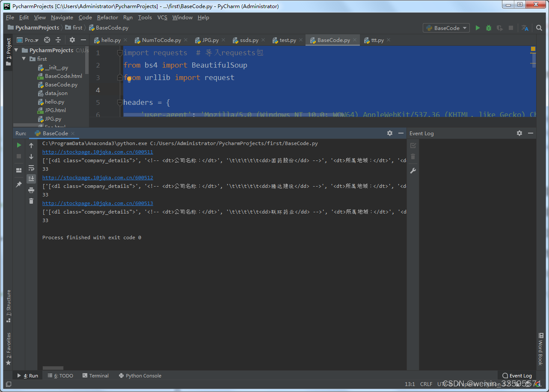Open the Python Console tab
This screenshot has height=392, width=549.
(140, 376)
